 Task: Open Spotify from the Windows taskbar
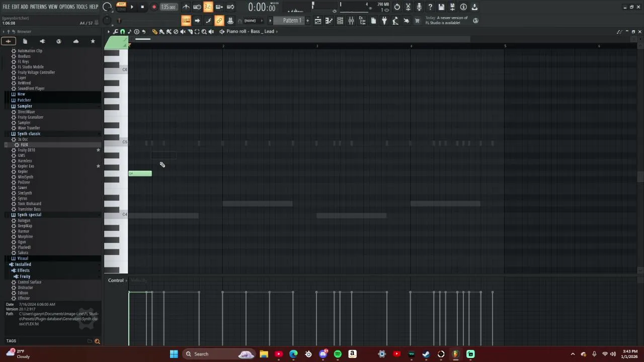[338, 354]
